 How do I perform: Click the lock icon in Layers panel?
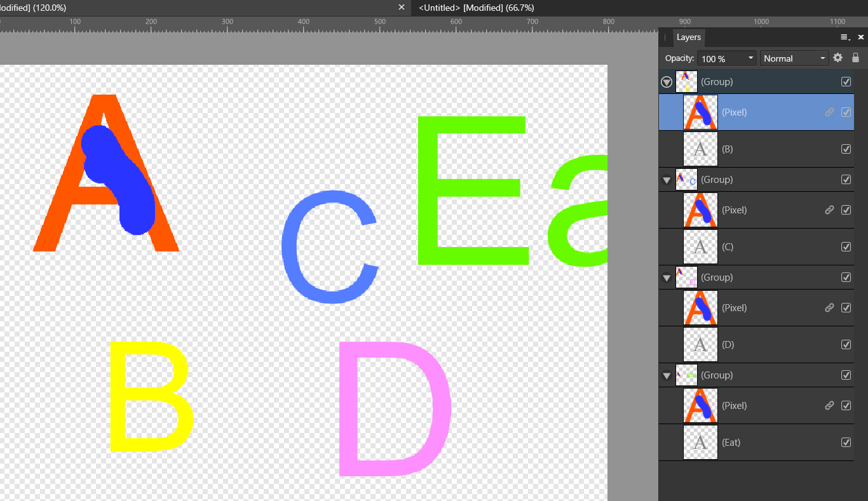[x=855, y=58]
